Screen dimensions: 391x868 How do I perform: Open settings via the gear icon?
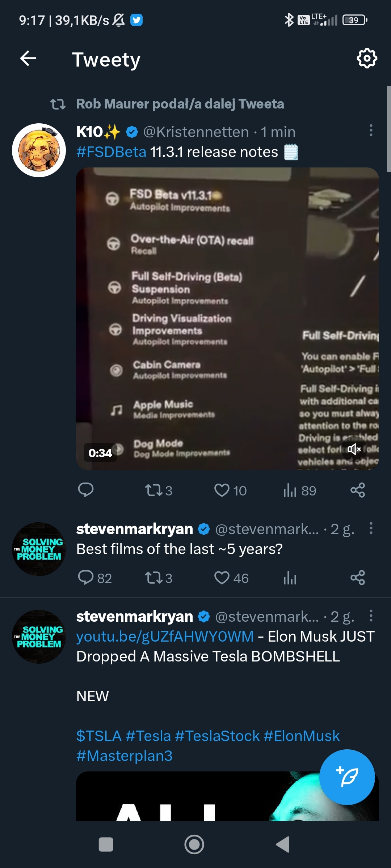(x=367, y=58)
